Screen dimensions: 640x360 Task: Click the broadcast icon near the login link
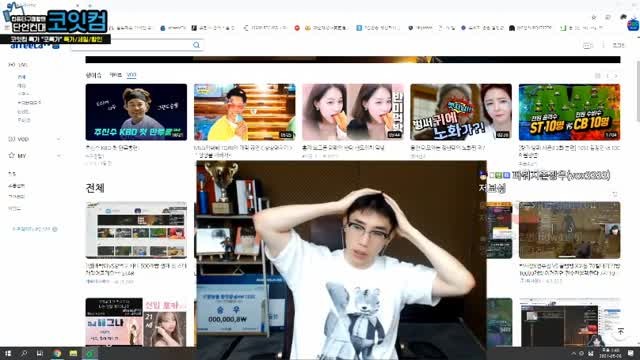pos(587,45)
